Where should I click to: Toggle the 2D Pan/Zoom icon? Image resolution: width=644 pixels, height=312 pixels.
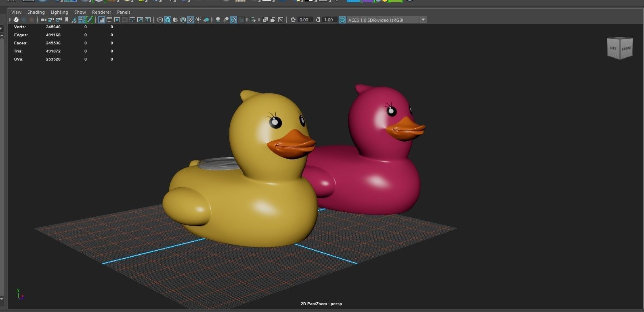(82, 20)
